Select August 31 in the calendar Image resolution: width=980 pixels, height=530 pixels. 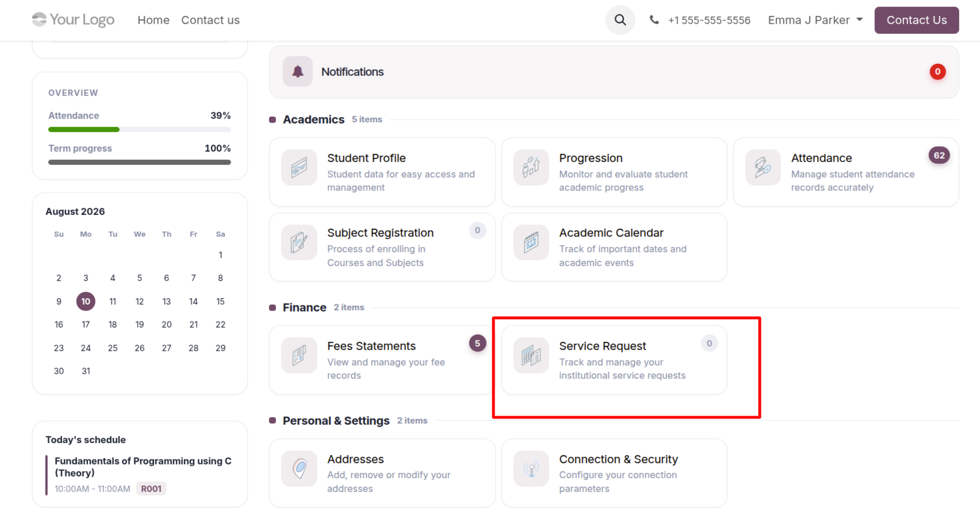coord(86,371)
